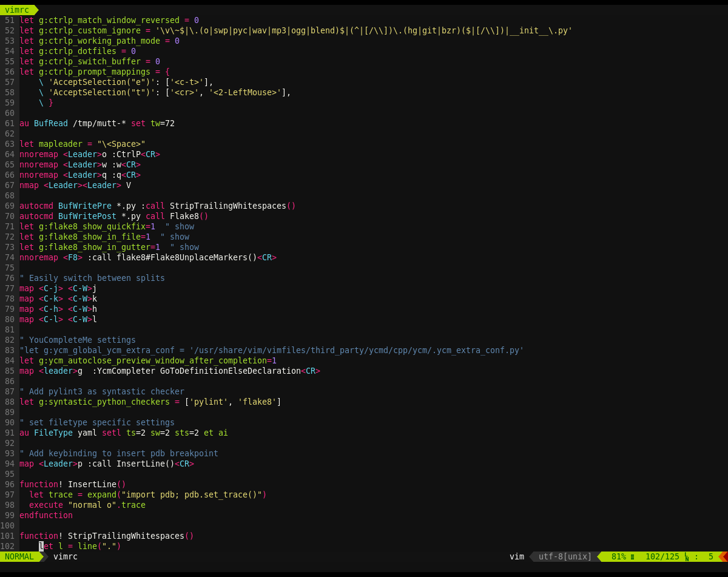Toggle the g:ycm_autoclose_preview_window value

point(272,360)
